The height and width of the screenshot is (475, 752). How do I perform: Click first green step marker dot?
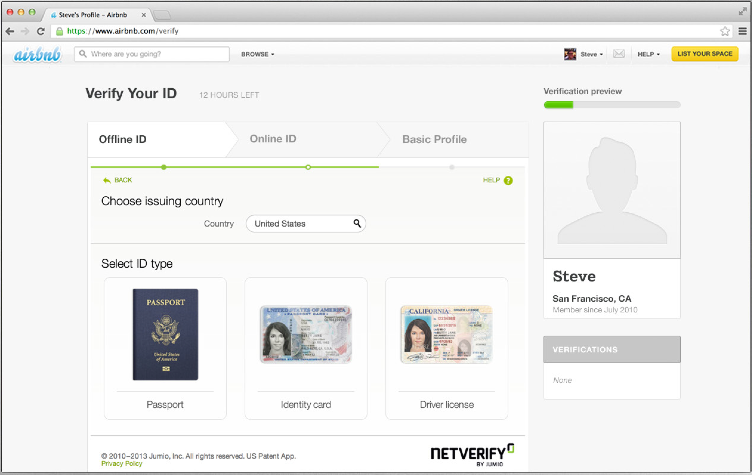(164, 167)
